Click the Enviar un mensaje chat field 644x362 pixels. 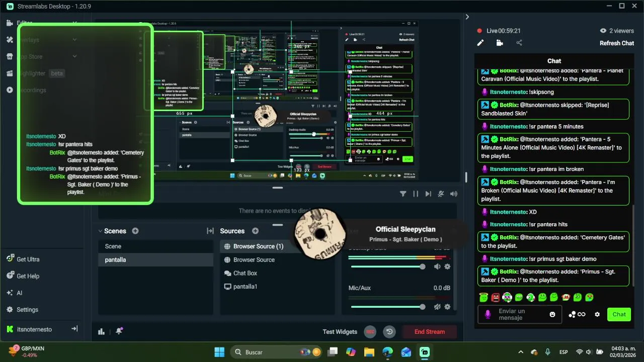pos(520,314)
